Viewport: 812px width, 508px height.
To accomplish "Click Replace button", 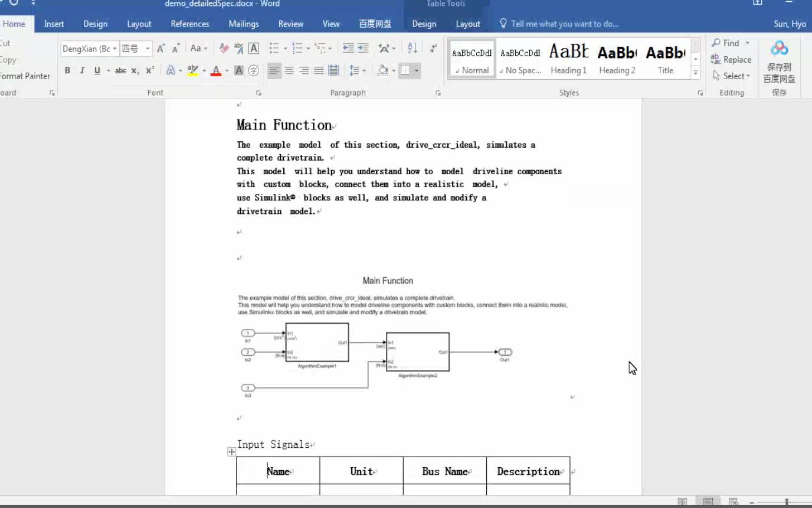I will coord(731,59).
